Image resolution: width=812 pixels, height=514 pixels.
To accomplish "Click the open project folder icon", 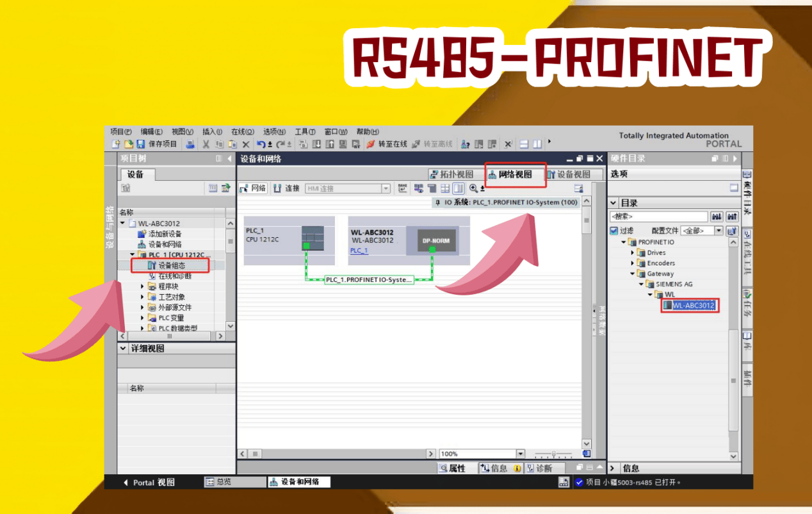I will pos(128,144).
